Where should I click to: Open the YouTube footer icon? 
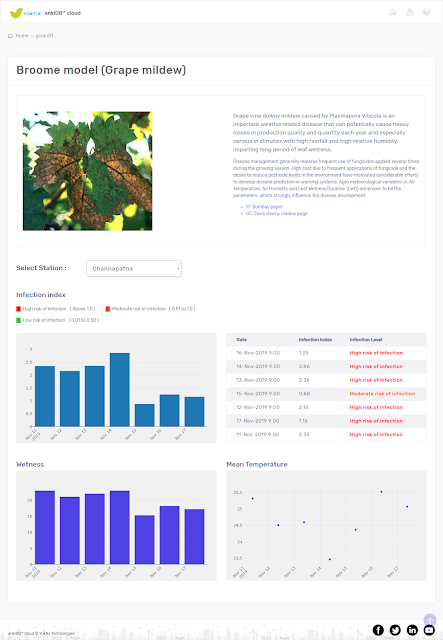429,630
